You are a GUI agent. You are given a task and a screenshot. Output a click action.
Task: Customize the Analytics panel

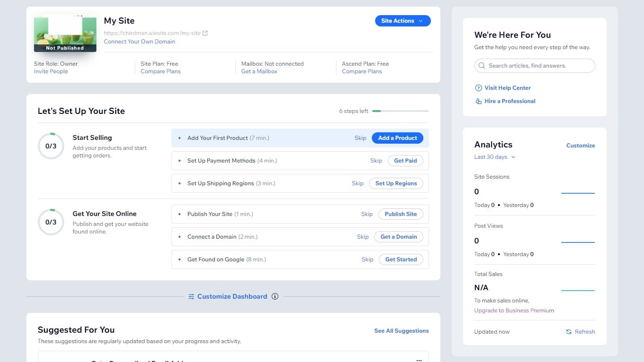pos(581,146)
